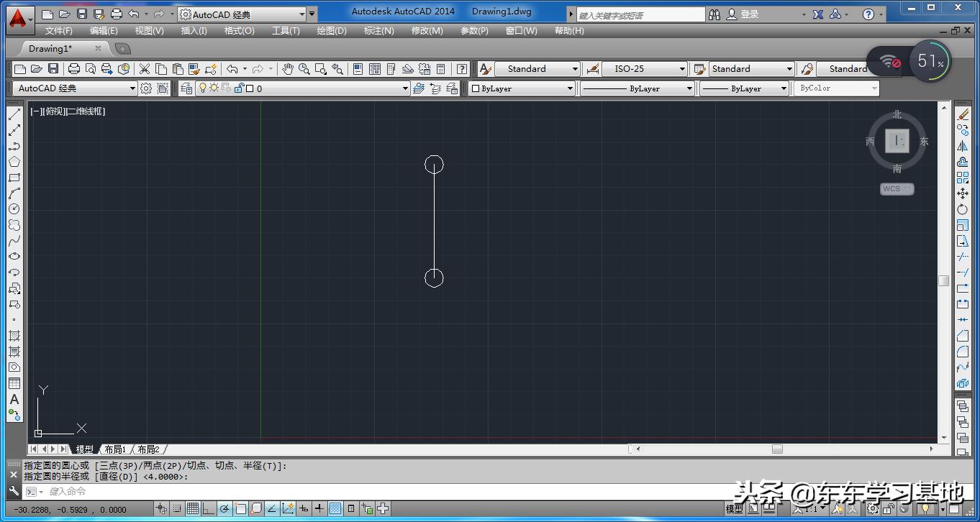
Task: Toggle Object Snap in status bar
Action: tap(240, 509)
